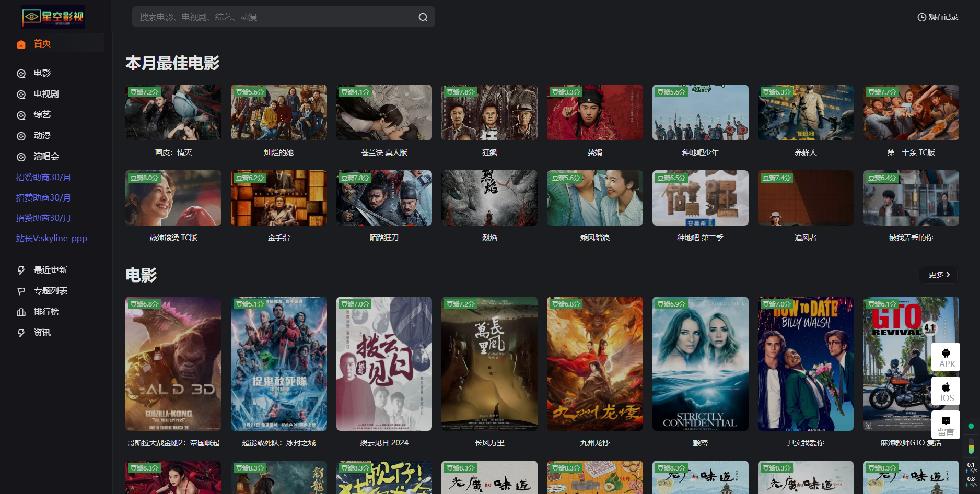Select 电视剧 in the sidebar menu
The height and width of the screenshot is (494, 980).
pos(46,94)
